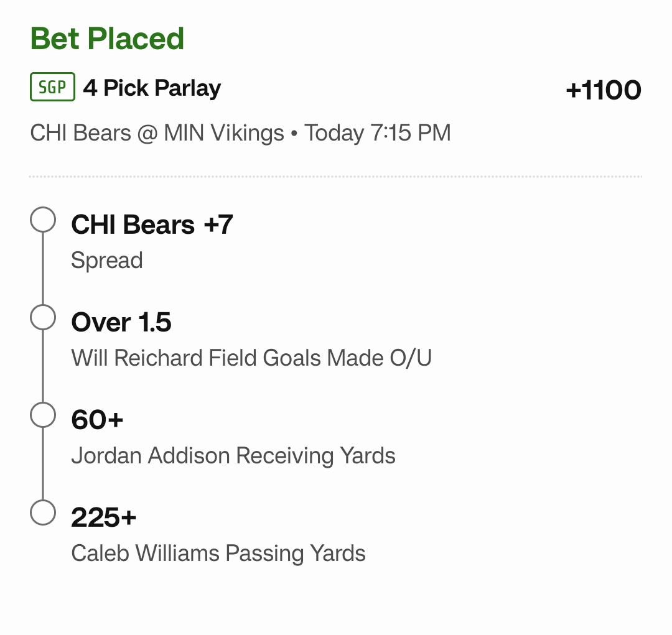The image size is (672, 635).
Task: Select the CHI Bears +7 pick
Action: [152, 225]
